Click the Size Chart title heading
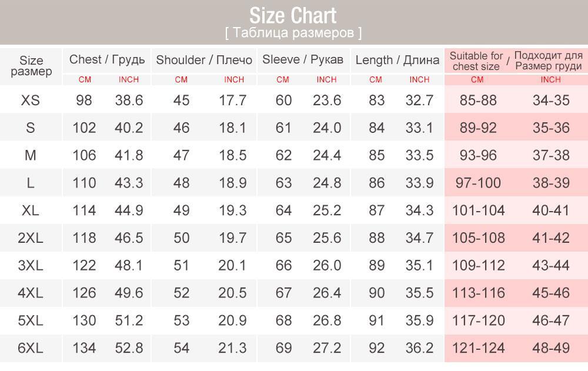Image resolution: width=588 pixels, height=371 pixels. [x=293, y=15]
